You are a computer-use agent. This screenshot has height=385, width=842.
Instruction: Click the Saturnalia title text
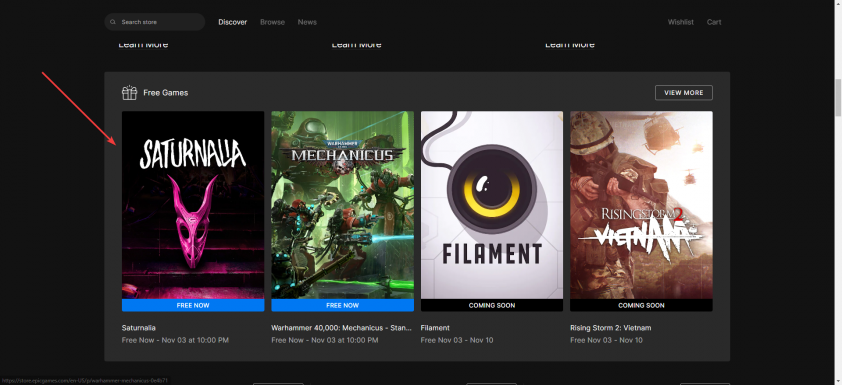pyautogui.click(x=139, y=328)
